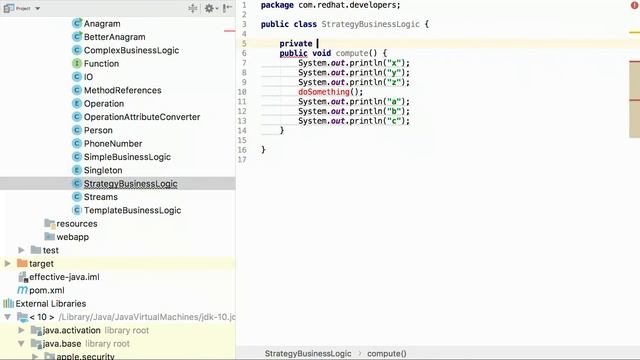Click the class icon beside BetterAnagram
This screenshot has height=360, width=640.
tap(77, 37)
